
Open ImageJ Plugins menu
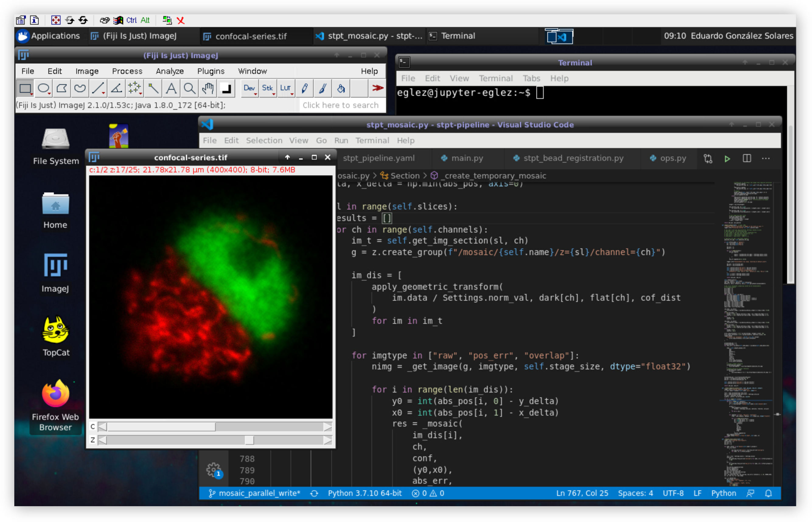coord(211,71)
